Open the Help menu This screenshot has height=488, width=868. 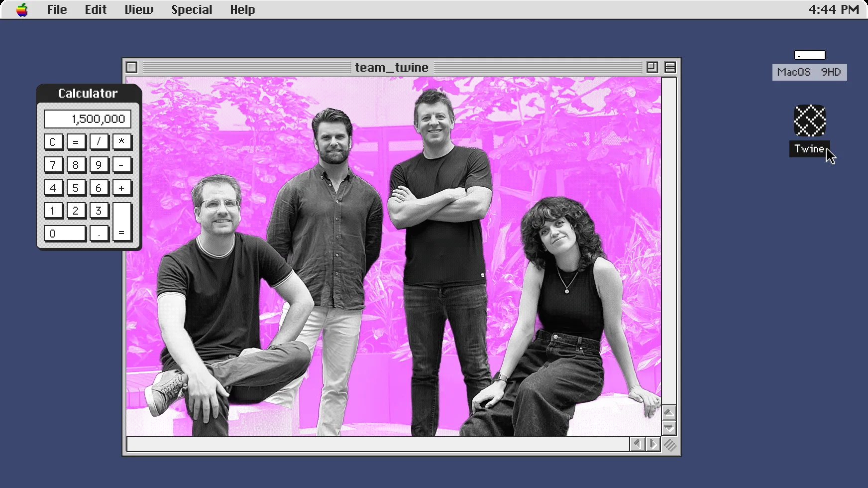[242, 9]
